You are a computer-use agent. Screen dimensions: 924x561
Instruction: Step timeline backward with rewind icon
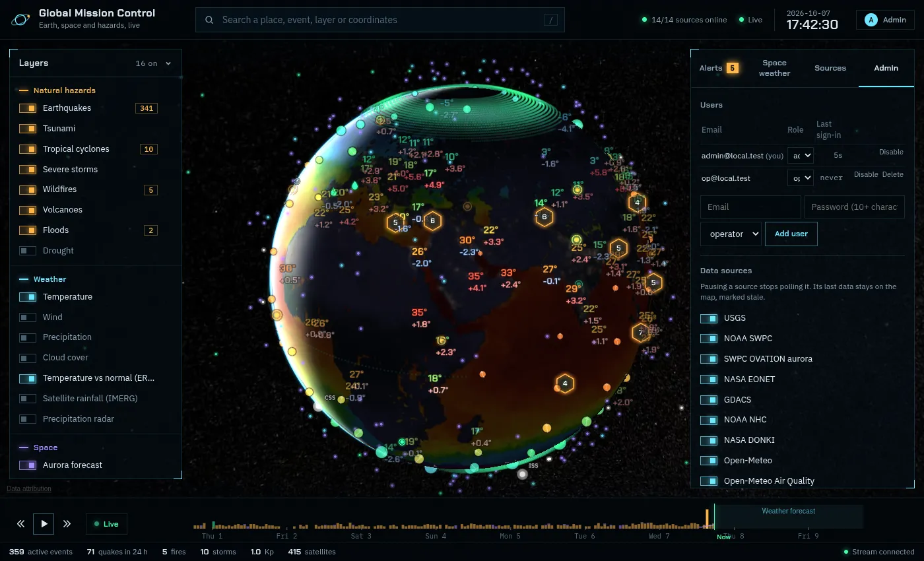(20, 524)
